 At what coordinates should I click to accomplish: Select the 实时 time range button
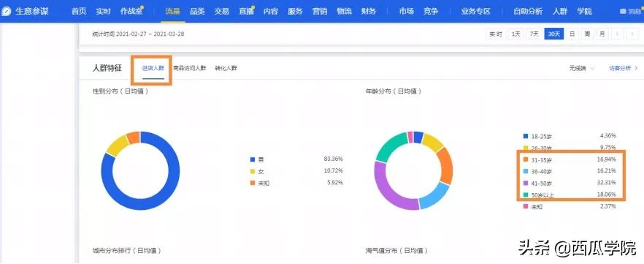pyautogui.click(x=496, y=34)
